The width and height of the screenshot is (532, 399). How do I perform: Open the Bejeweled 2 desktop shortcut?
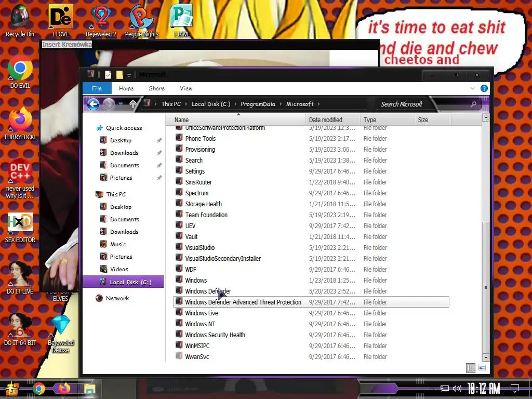point(101,21)
